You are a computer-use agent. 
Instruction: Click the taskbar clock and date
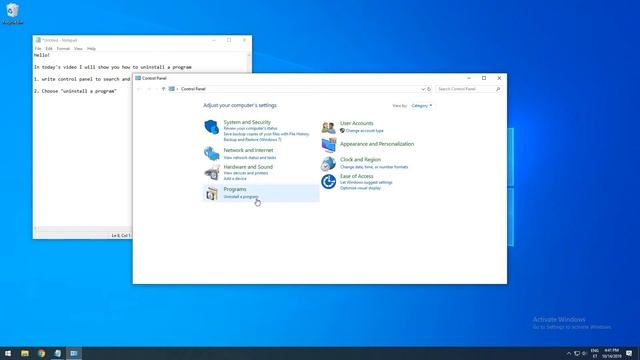pos(611,353)
